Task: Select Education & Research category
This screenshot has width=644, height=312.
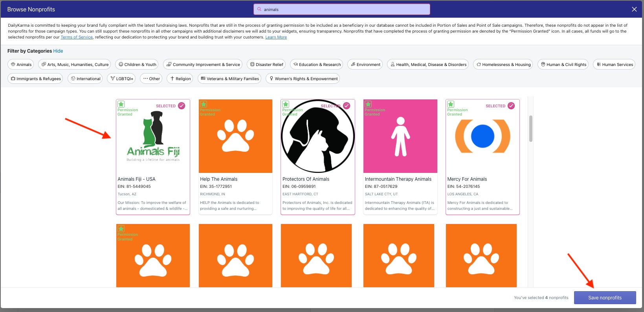Action: [x=316, y=64]
